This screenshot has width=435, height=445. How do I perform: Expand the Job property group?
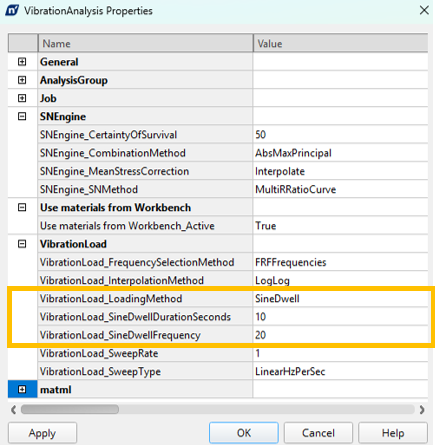22,98
